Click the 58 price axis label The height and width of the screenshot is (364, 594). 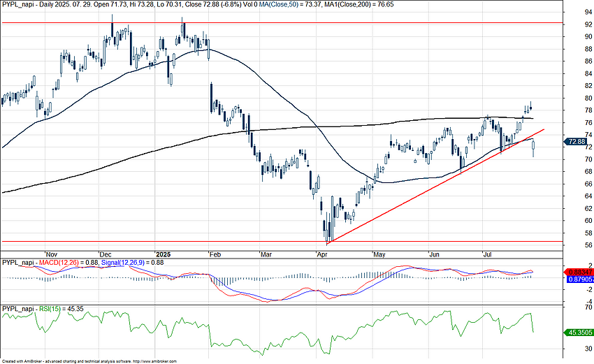coord(588,233)
